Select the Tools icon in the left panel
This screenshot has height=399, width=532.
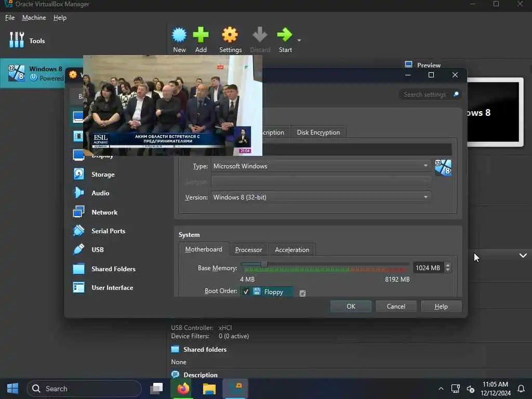pyautogui.click(x=17, y=40)
